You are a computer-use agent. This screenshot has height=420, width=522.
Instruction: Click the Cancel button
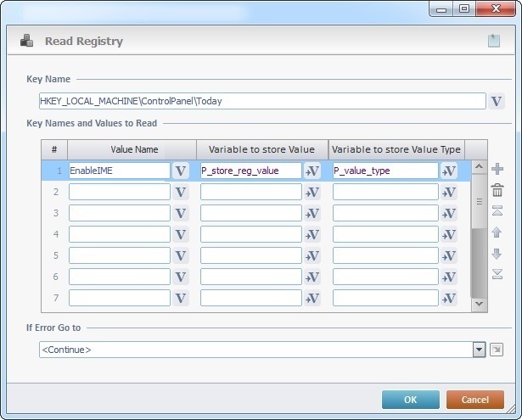[475, 400]
